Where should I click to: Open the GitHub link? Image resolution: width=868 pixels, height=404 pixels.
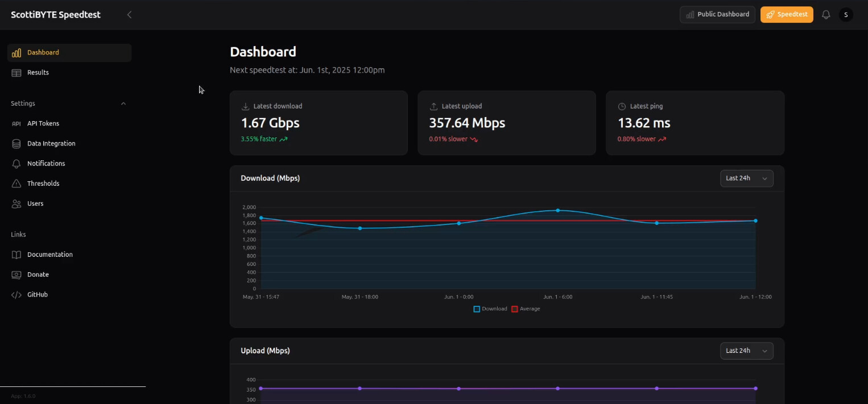point(69,295)
